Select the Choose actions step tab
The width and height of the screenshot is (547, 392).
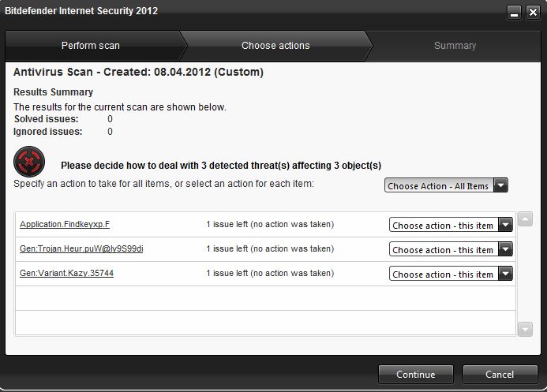(x=275, y=46)
